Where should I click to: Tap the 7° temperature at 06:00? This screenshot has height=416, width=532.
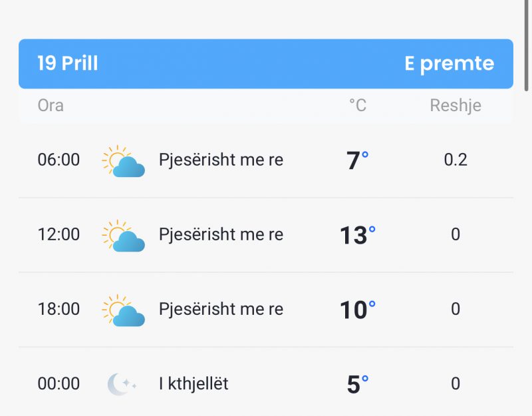click(357, 160)
